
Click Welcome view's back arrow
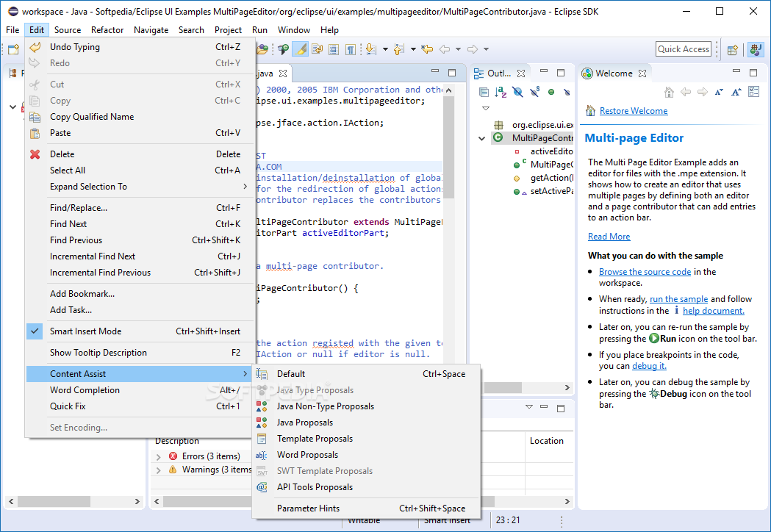pos(686,92)
